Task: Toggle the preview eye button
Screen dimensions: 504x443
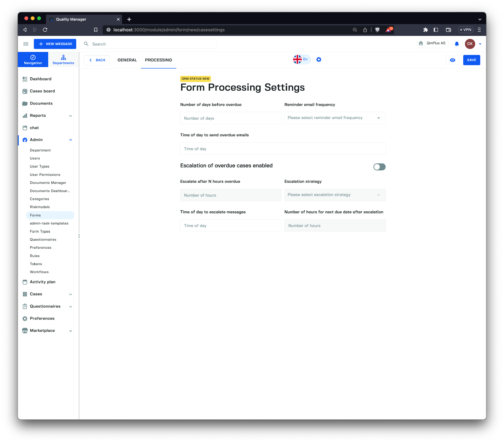Action: 452,60
